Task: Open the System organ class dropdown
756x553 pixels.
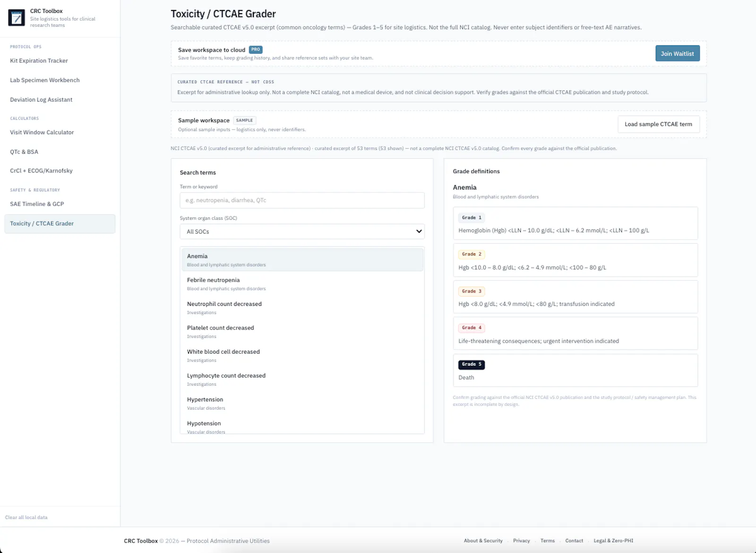Action: pos(302,232)
